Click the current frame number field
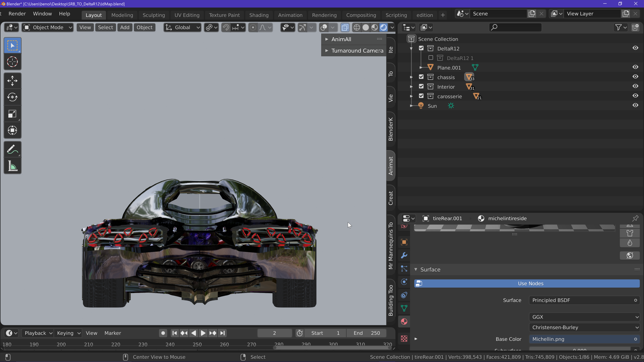644x362 pixels. (274, 333)
